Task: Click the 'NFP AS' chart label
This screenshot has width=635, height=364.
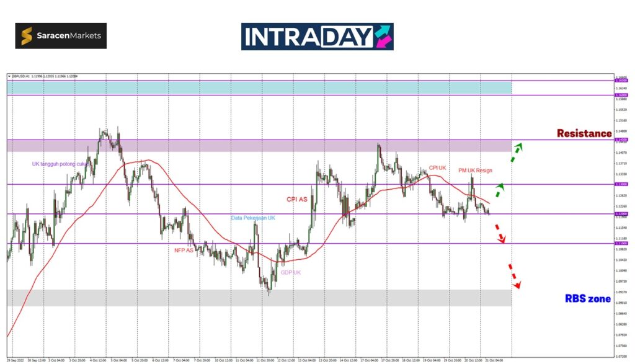Action: 184,250
